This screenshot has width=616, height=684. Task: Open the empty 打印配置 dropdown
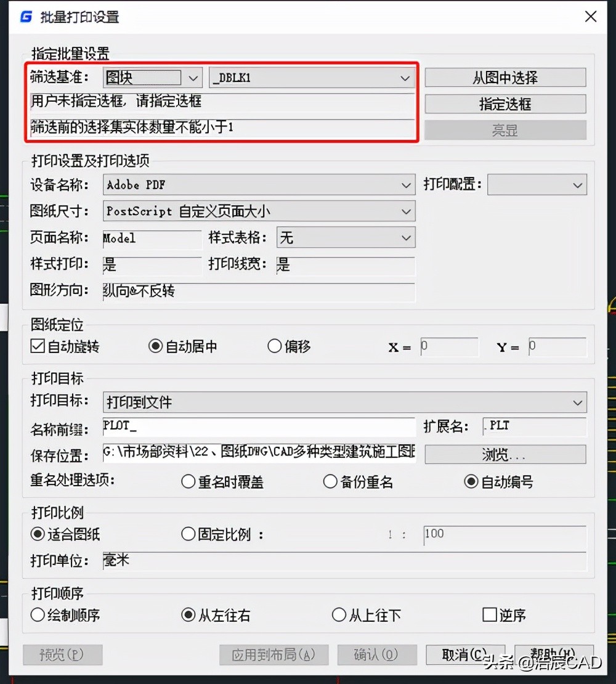(578, 184)
